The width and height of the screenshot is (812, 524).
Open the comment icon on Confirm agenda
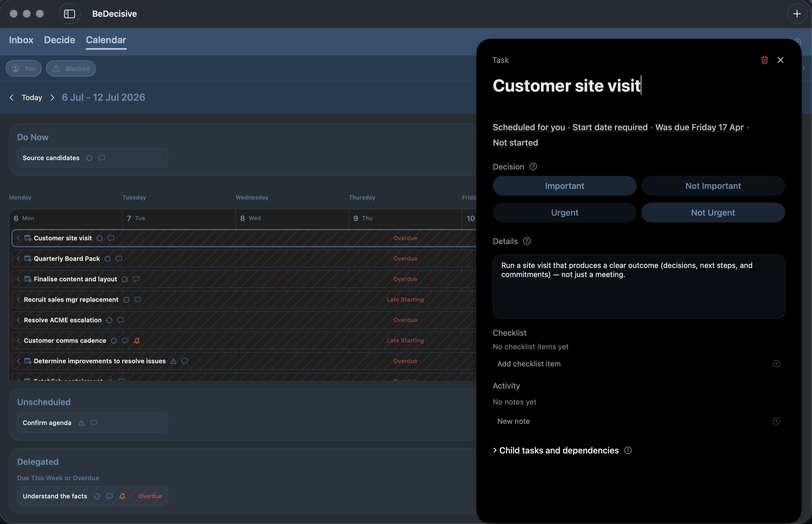(x=94, y=423)
